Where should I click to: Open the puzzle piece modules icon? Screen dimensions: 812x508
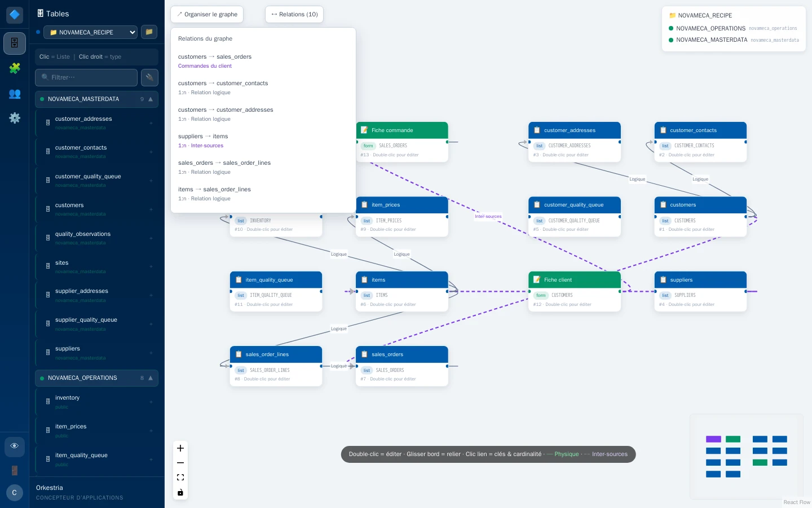click(15, 68)
